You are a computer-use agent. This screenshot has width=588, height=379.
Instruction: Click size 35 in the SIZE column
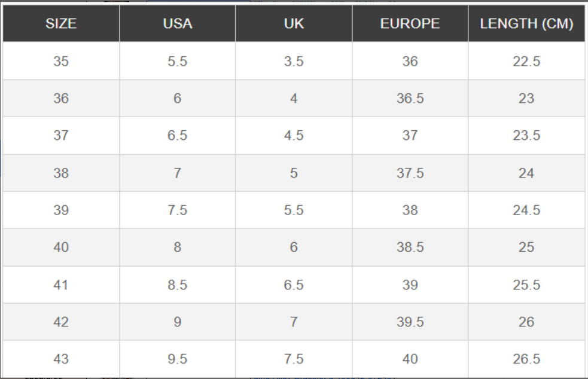click(x=61, y=61)
